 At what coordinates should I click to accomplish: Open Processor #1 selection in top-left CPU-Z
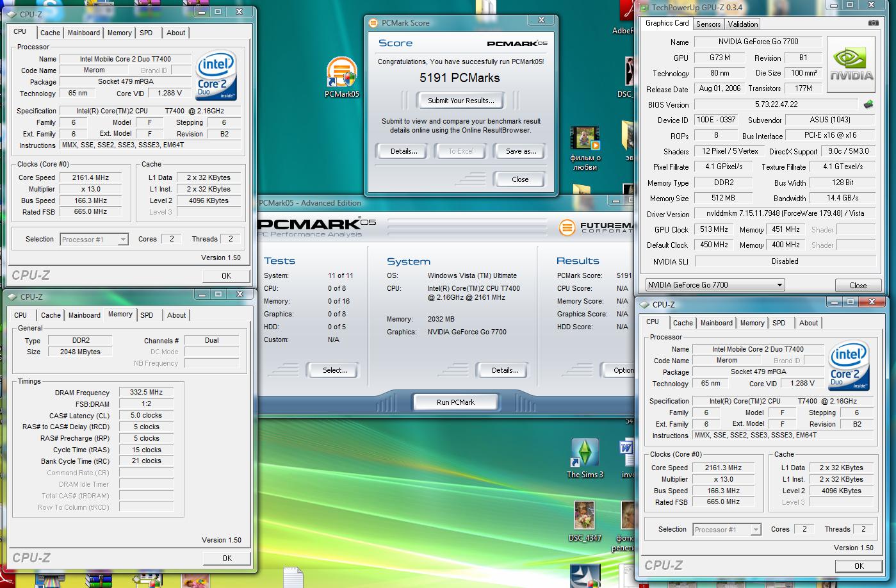pyautogui.click(x=94, y=240)
